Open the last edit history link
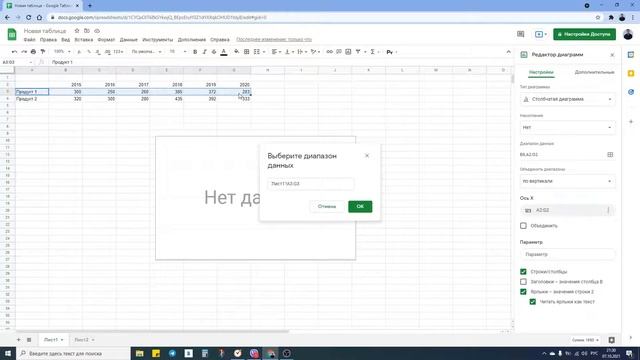The width and height of the screenshot is (640, 360). tap(274, 40)
